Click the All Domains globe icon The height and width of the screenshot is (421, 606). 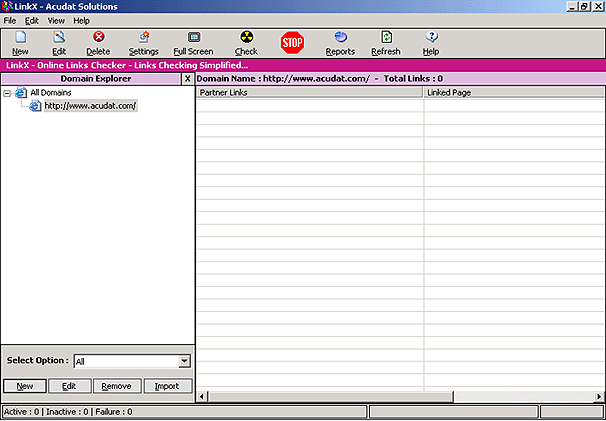pyautogui.click(x=21, y=93)
